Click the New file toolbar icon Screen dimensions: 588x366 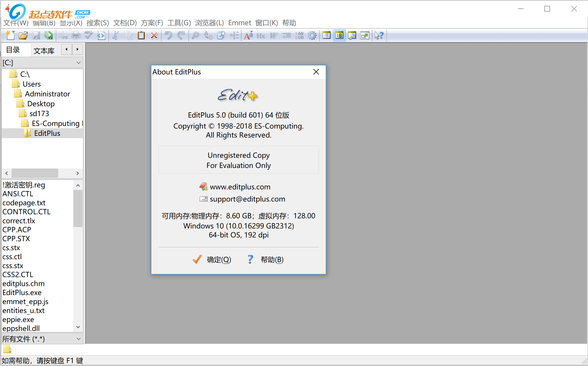pyautogui.click(x=10, y=35)
